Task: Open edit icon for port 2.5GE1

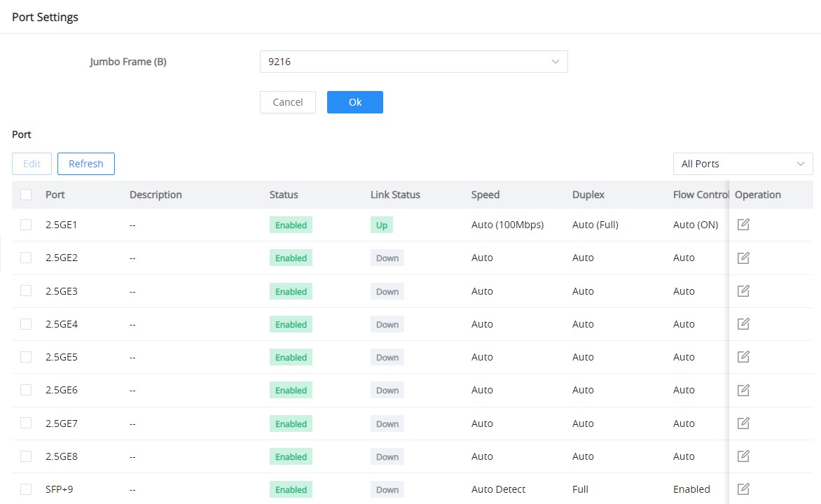Action: click(x=743, y=225)
